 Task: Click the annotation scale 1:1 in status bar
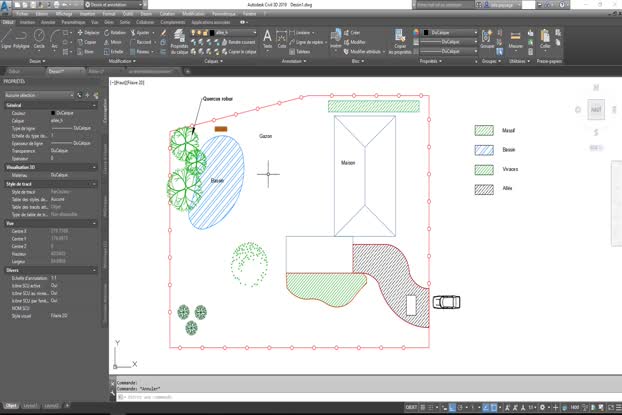[x=530, y=407]
